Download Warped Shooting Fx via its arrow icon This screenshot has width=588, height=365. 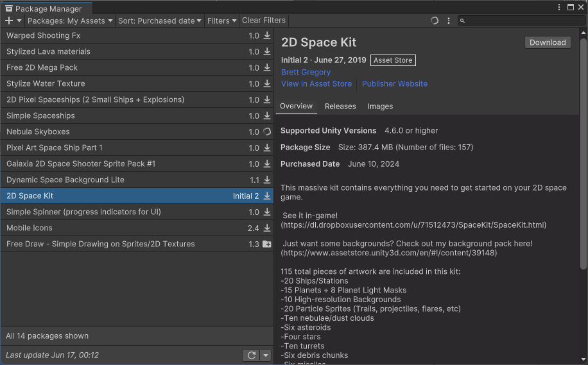click(x=267, y=36)
